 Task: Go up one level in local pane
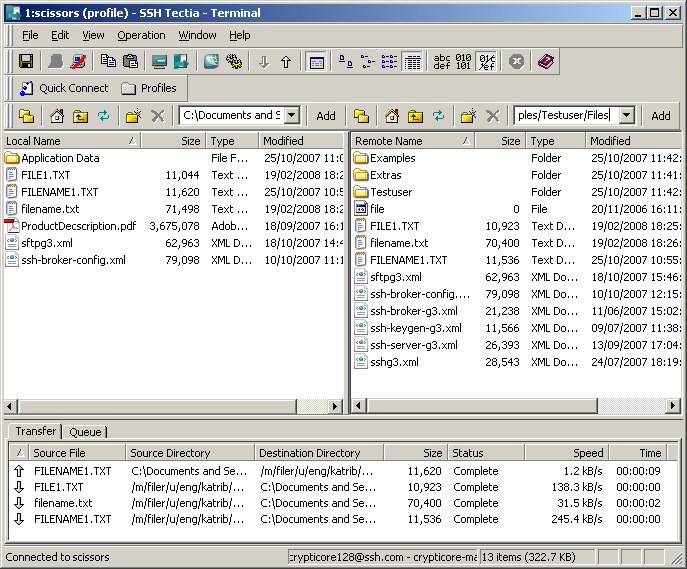[81, 116]
